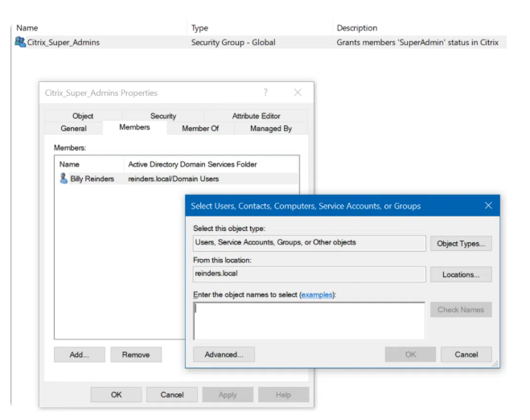Click the Object Types button

pyautogui.click(x=460, y=244)
